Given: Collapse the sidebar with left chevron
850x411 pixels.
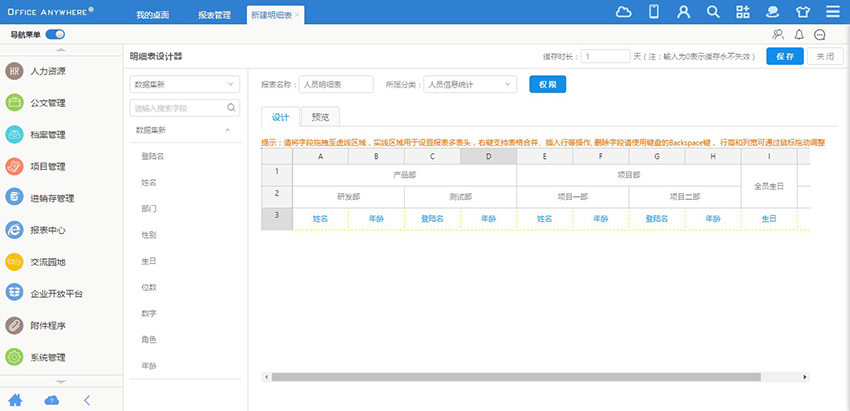Looking at the screenshot, I should coord(86,400).
